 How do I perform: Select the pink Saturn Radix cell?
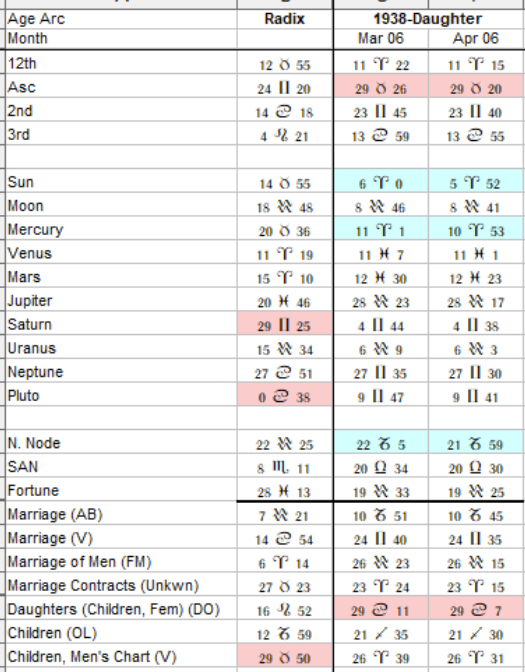(285, 324)
